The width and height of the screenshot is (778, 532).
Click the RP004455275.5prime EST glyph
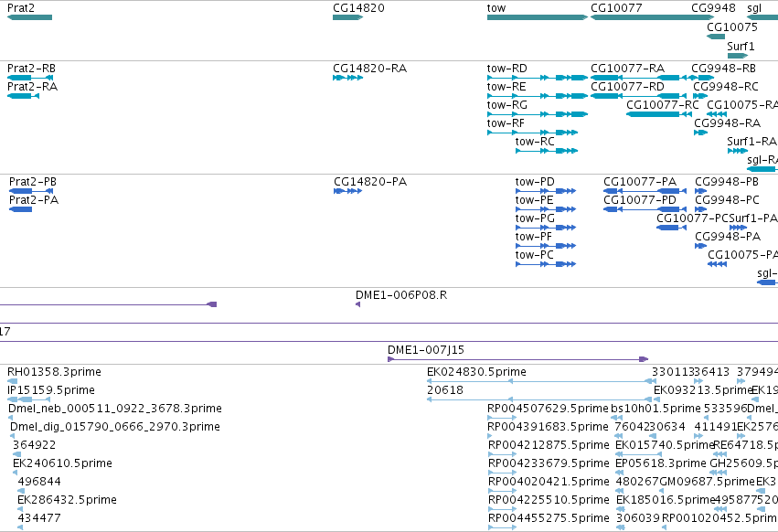click(502, 527)
